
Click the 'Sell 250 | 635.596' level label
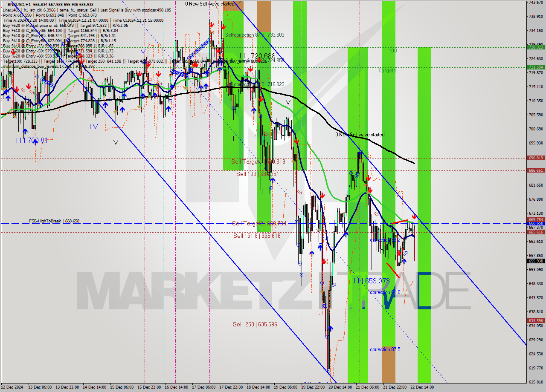click(x=255, y=324)
